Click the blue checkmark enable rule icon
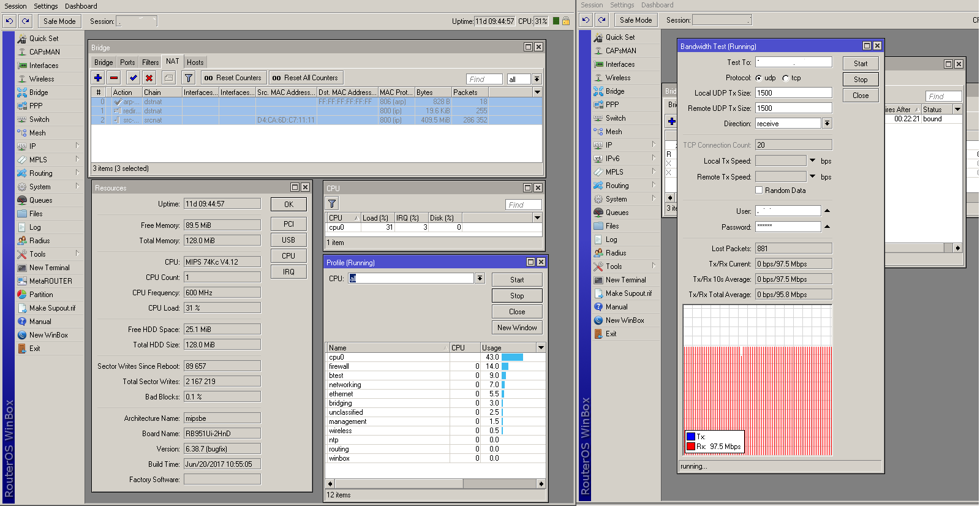Screen dimensions: 980x506 tap(133, 78)
